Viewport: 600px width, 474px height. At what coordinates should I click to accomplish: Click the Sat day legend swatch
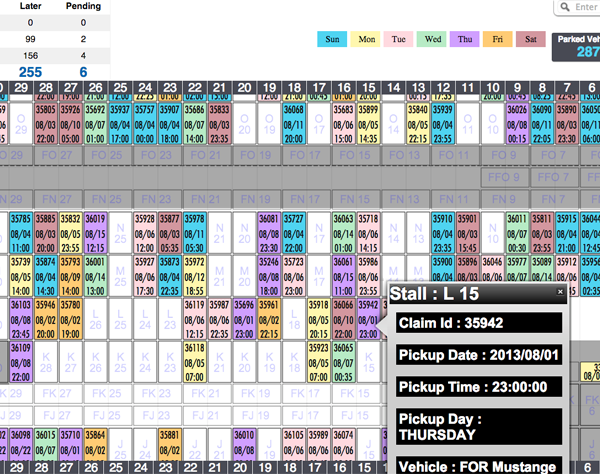pyautogui.click(x=530, y=40)
